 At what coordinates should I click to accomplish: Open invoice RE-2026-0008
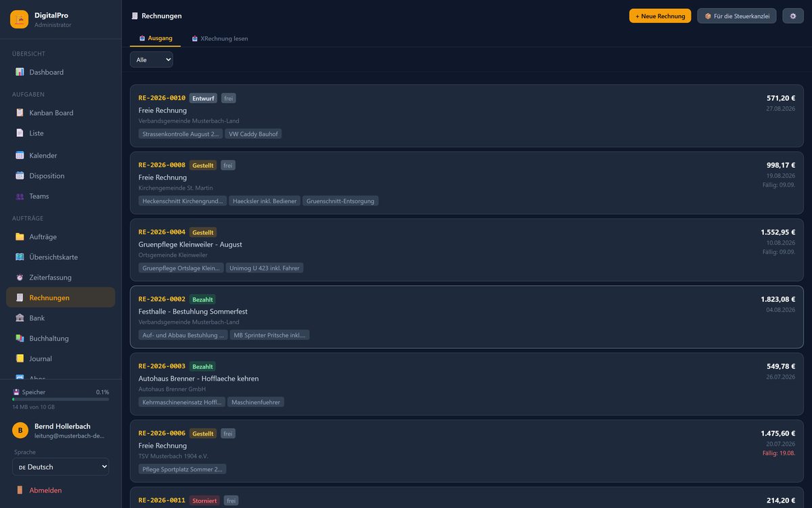pyautogui.click(x=467, y=183)
